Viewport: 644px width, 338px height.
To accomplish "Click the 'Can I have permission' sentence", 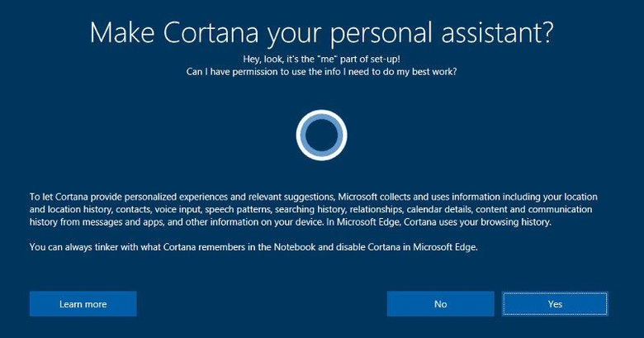I will click(x=322, y=72).
